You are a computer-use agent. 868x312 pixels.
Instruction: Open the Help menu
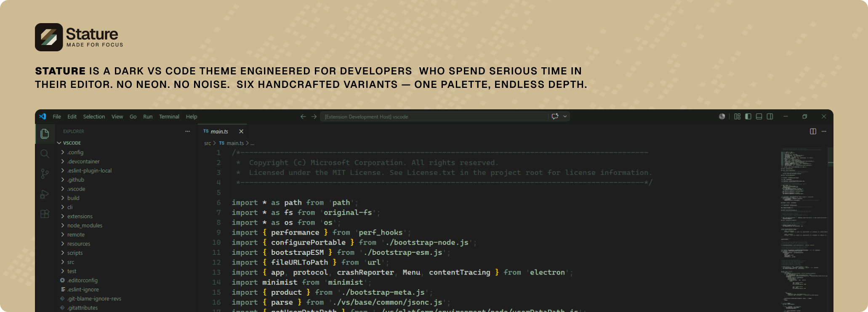(x=192, y=116)
